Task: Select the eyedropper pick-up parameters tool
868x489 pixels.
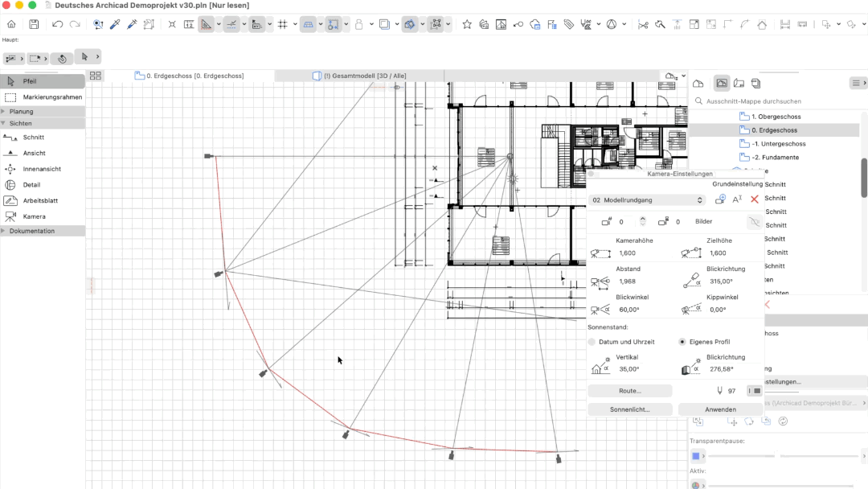Action: (115, 24)
